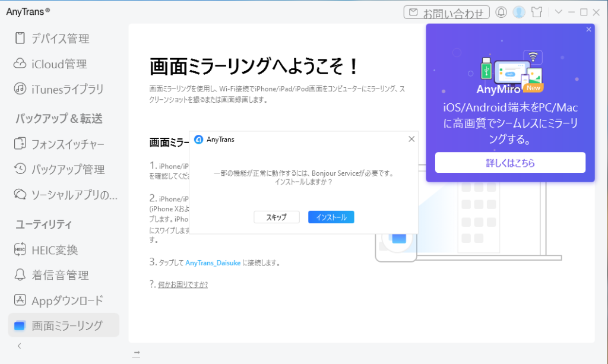608x364 pixels.
Task: Click the お問い合わせ contact button
Action: (x=446, y=12)
